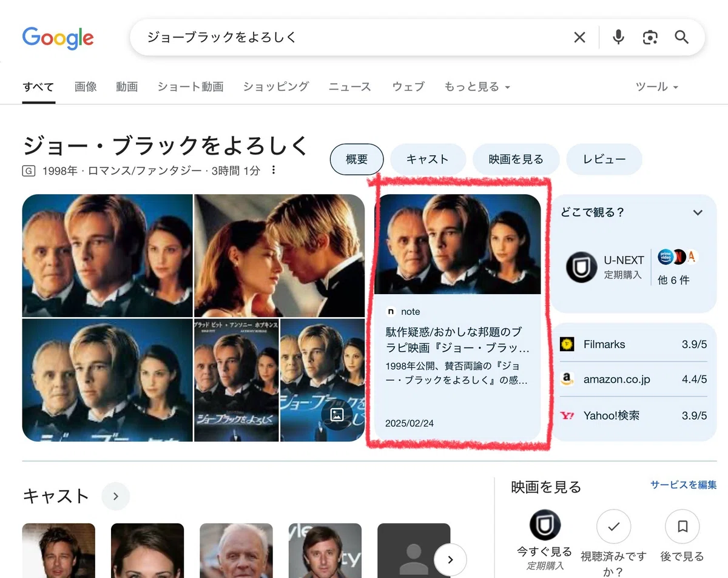Screen dimensions: 728x578
Task: Click 他 6 件 text
Action: 673,280
